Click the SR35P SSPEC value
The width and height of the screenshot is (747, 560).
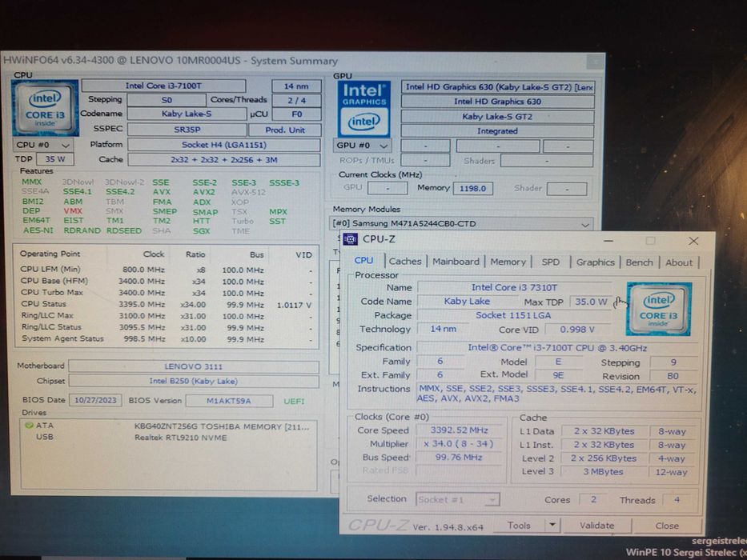187,130
